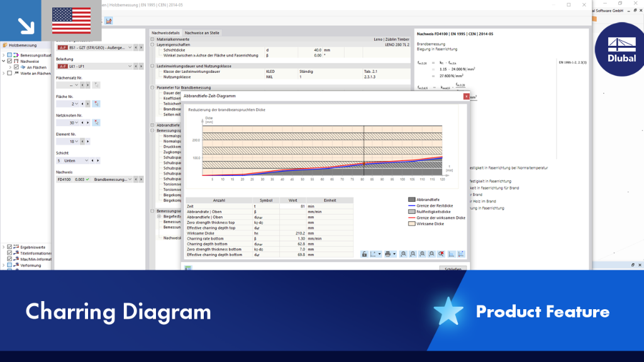Click the Zeit value field showing 81
This screenshot has width=644, height=362.
pyautogui.click(x=293, y=206)
